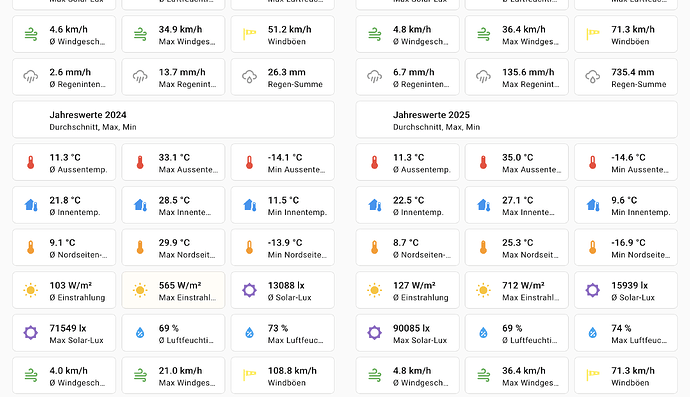Viewport: 690px width, 397px height.
Task: Select the 21.0 km/h Max Windges card
Action: point(173,375)
